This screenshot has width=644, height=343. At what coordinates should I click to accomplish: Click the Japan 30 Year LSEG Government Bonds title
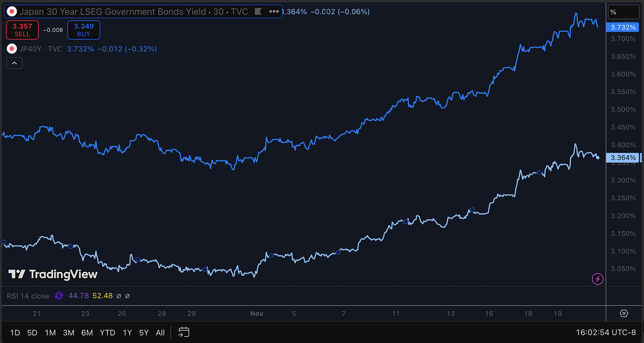click(134, 11)
